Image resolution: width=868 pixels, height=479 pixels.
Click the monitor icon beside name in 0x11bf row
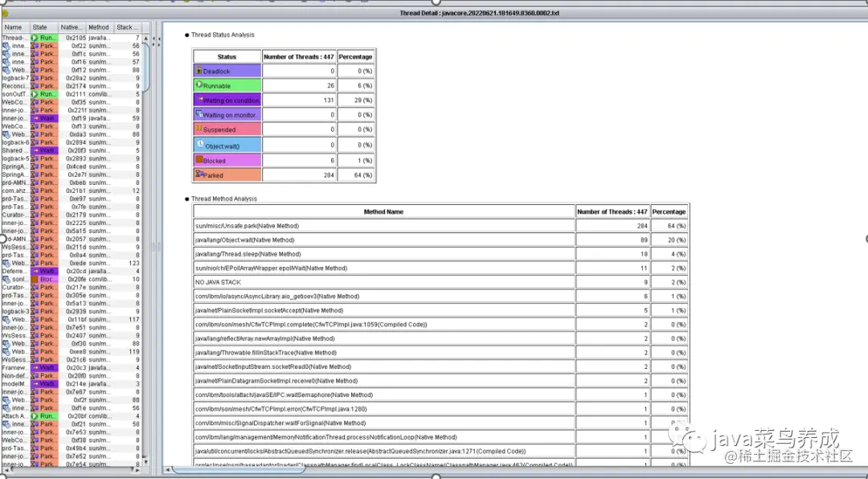tap(6, 320)
